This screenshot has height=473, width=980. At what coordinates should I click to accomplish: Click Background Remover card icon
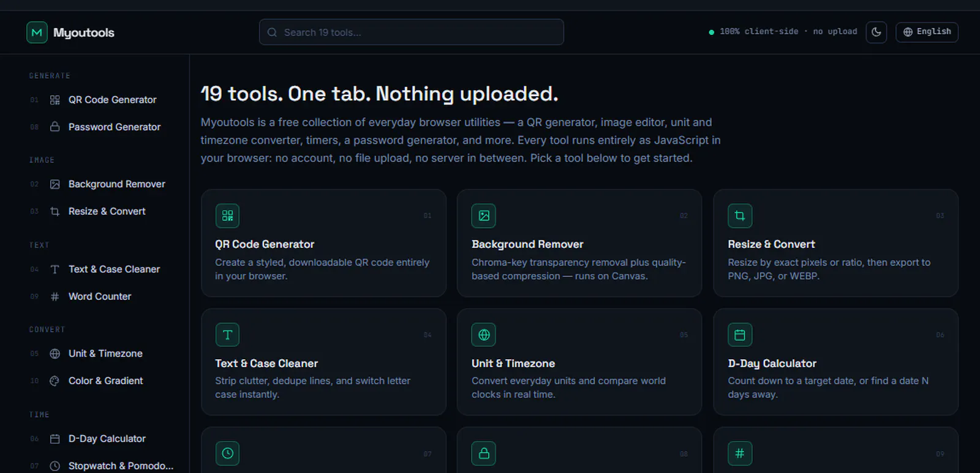(x=484, y=215)
